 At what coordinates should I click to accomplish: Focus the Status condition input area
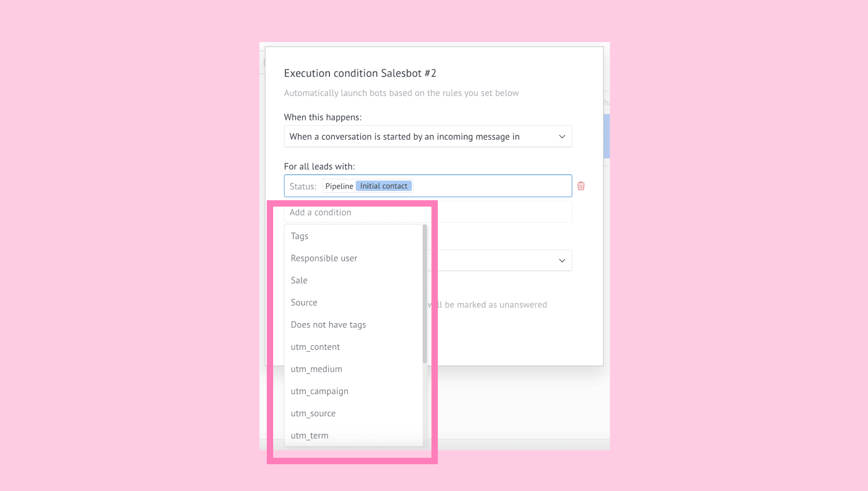point(428,186)
